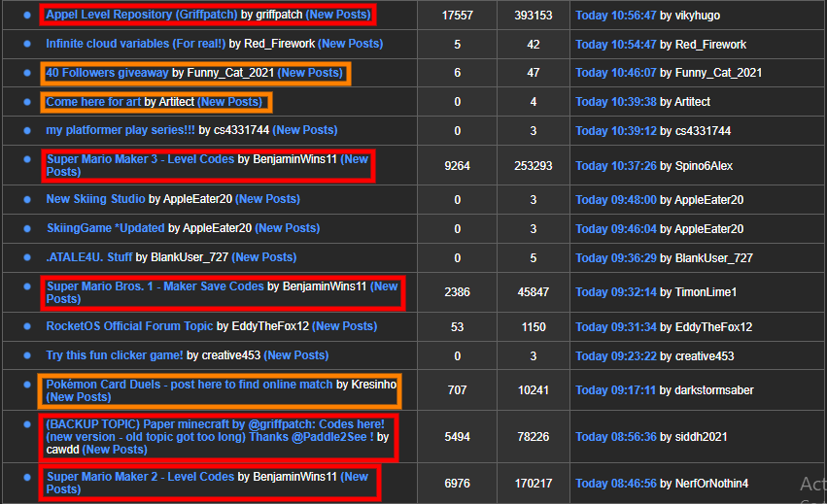827x504 pixels.
Task: Open the Pokémon Card Duels topic
Action: [x=190, y=385]
